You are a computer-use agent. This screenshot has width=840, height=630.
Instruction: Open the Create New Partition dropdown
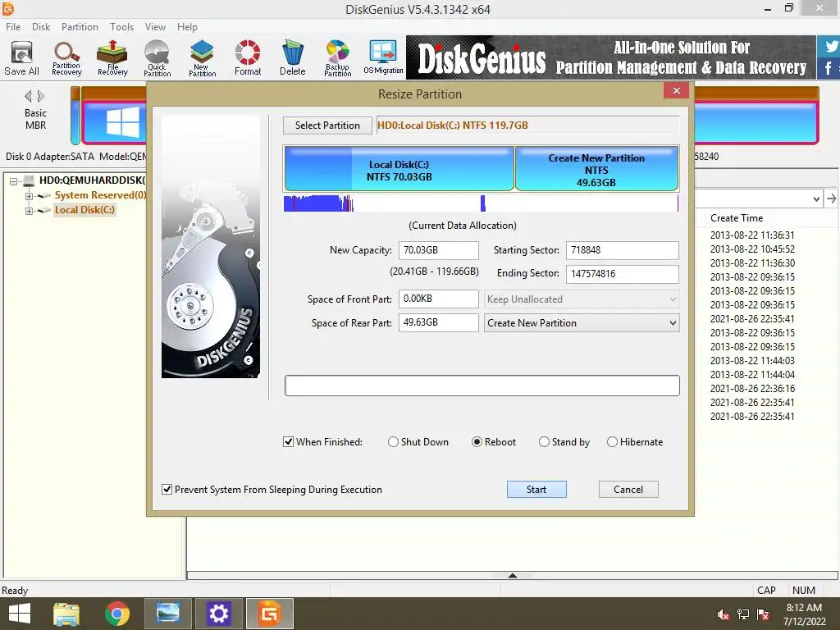(x=582, y=323)
